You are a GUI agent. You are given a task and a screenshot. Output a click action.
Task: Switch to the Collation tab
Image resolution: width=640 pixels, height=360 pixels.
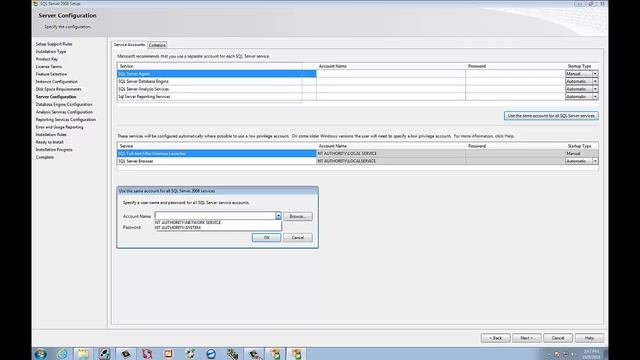pos(157,45)
